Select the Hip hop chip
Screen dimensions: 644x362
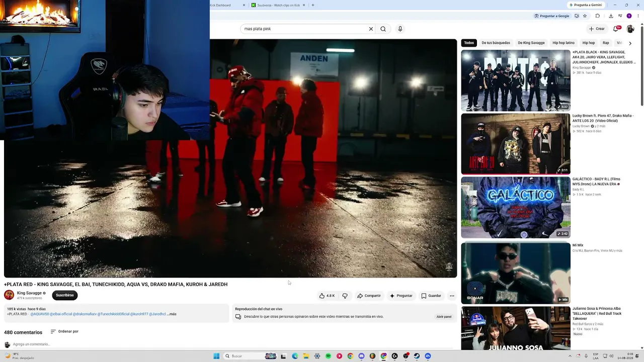589,43
